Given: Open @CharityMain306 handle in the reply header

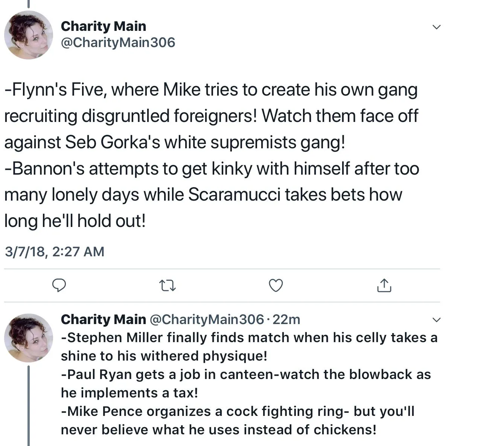Looking at the screenshot, I should 207,320.
